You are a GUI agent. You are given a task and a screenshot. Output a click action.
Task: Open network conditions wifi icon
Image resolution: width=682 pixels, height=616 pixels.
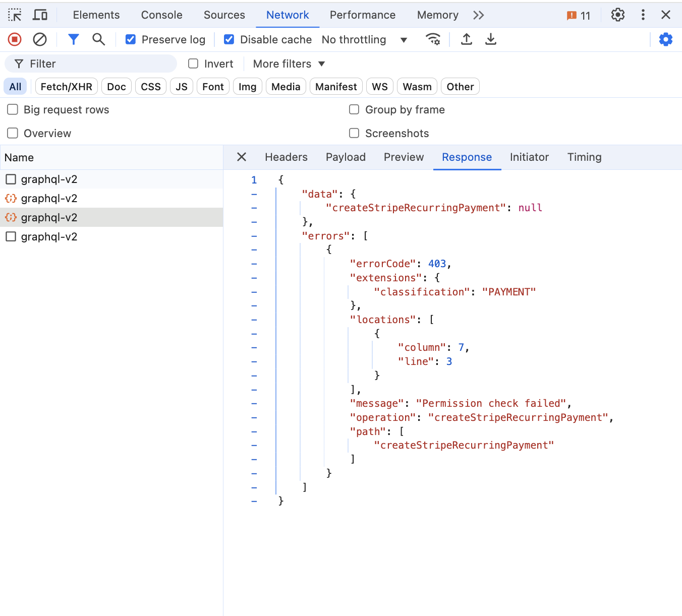(433, 39)
